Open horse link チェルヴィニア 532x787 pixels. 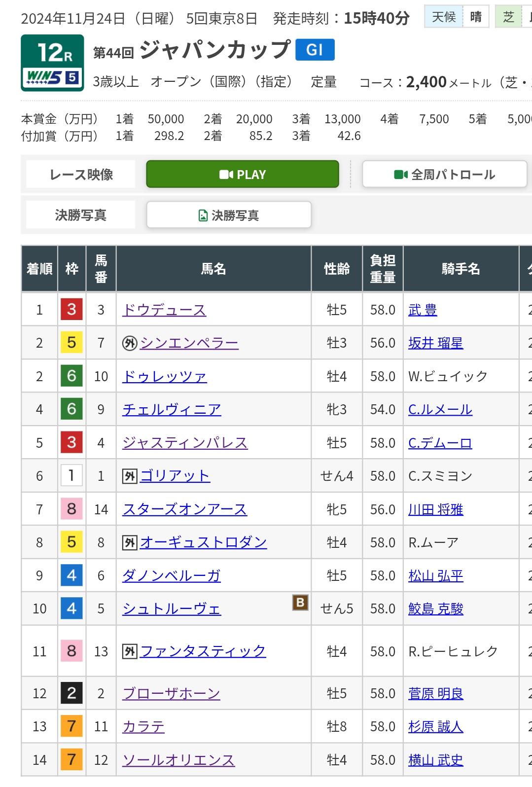(172, 410)
